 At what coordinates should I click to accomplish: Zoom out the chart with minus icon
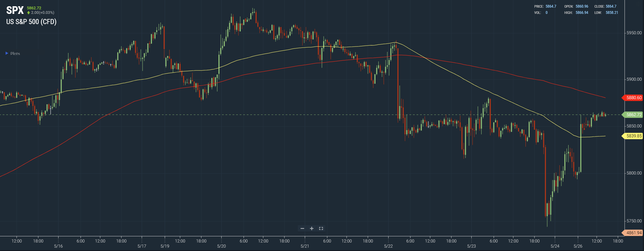[x=302, y=228]
